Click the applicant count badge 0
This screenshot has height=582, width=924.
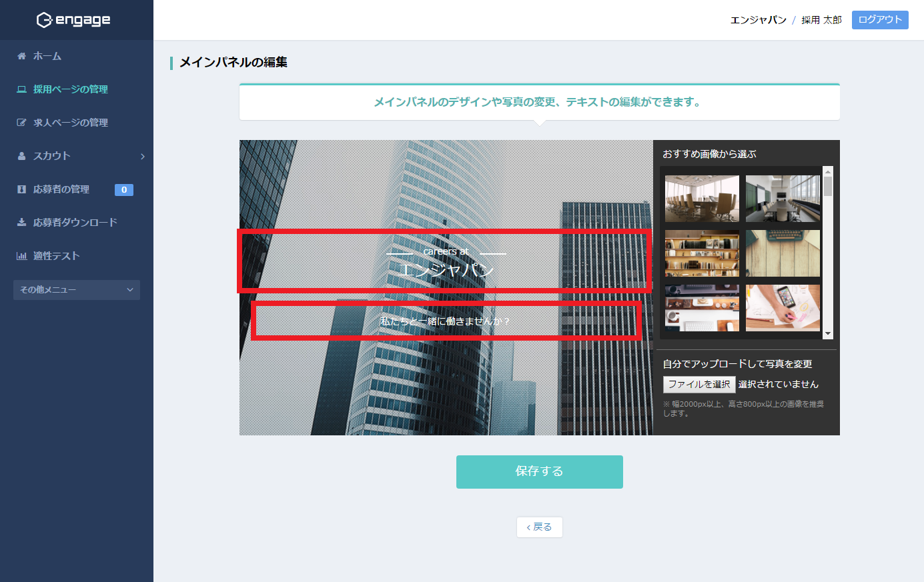(124, 190)
